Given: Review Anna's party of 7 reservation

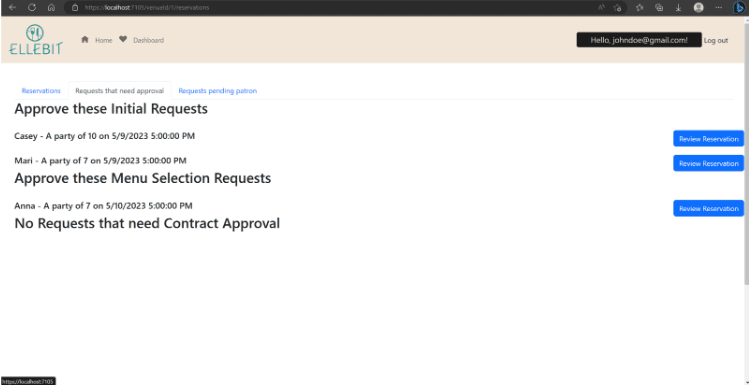Looking at the screenshot, I should (x=708, y=208).
